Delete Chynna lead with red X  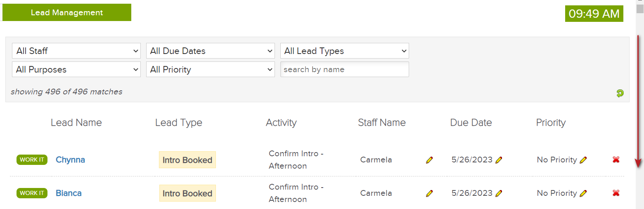616,160
